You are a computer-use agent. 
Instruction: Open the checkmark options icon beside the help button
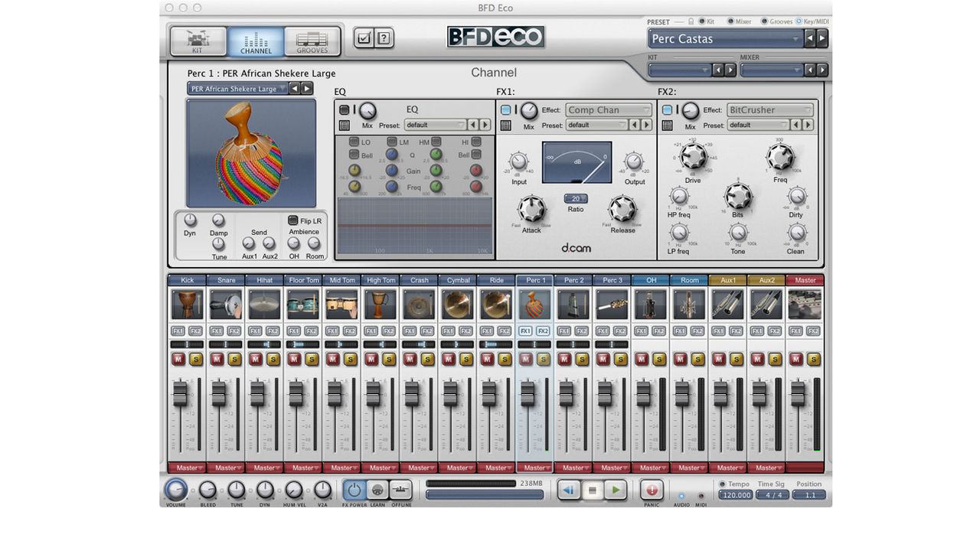(364, 37)
